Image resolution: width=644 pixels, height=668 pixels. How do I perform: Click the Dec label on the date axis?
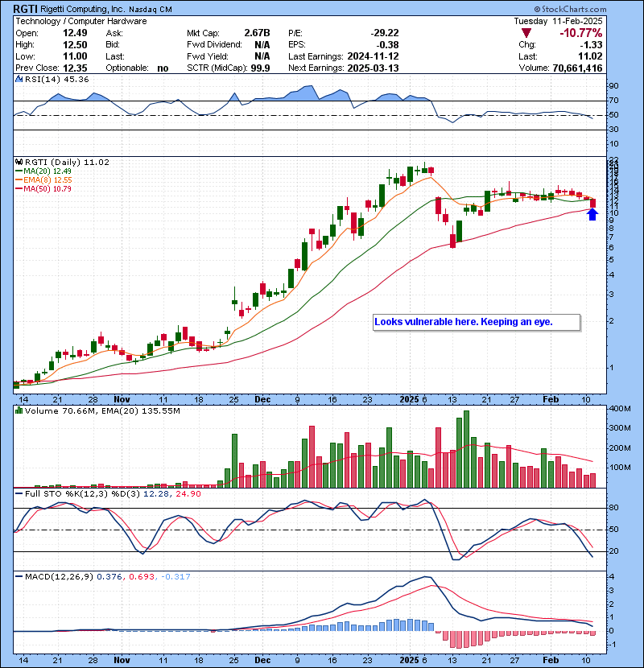[x=262, y=399]
